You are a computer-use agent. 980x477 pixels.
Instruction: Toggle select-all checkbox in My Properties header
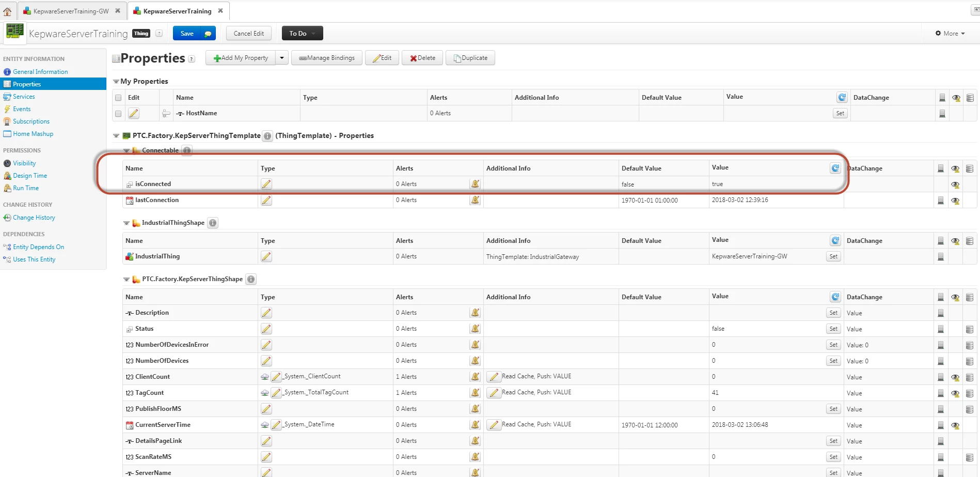[x=118, y=98]
